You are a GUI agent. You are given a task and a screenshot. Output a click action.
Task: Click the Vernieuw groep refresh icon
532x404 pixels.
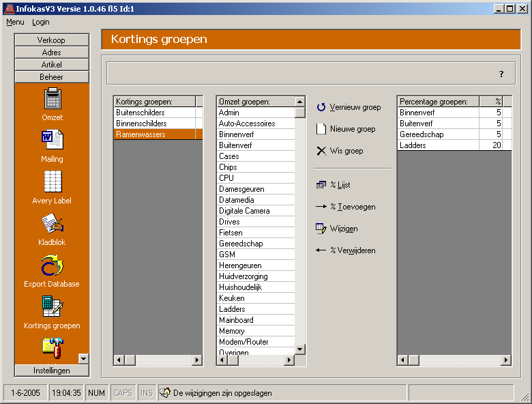(x=321, y=107)
